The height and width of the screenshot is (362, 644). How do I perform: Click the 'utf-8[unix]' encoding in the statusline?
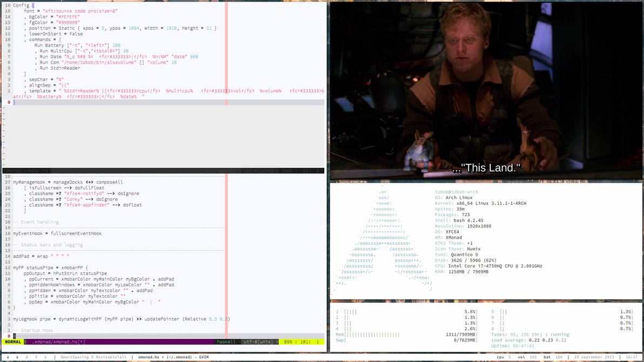click(x=258, y=342)
